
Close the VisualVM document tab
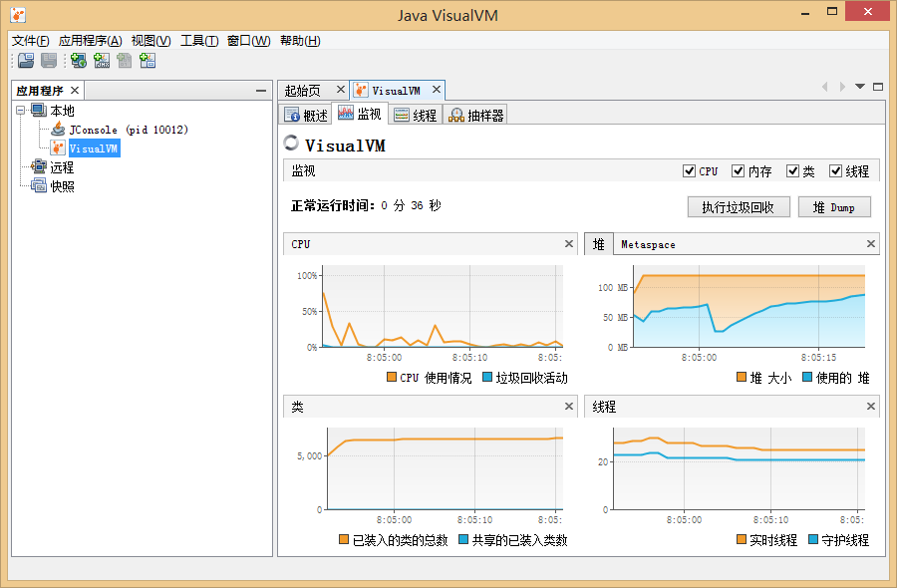(436, 90)
